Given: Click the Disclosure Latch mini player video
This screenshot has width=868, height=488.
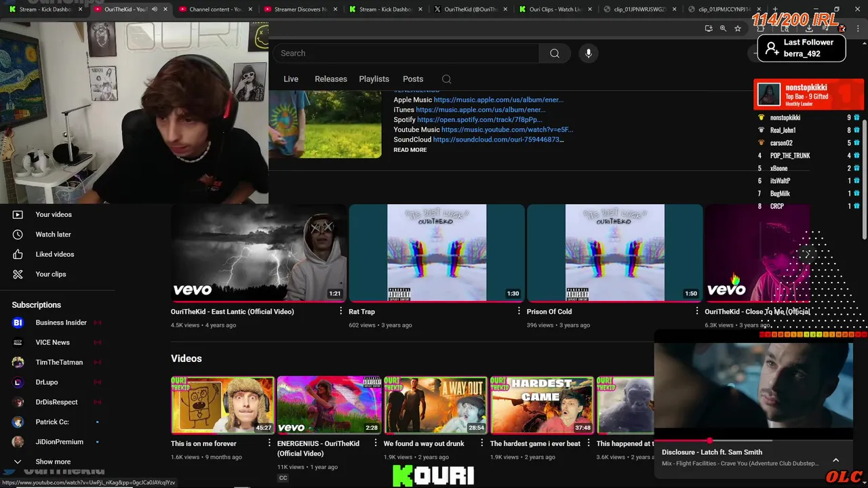Looking at the screenshot, I should (x=753, y=385).
